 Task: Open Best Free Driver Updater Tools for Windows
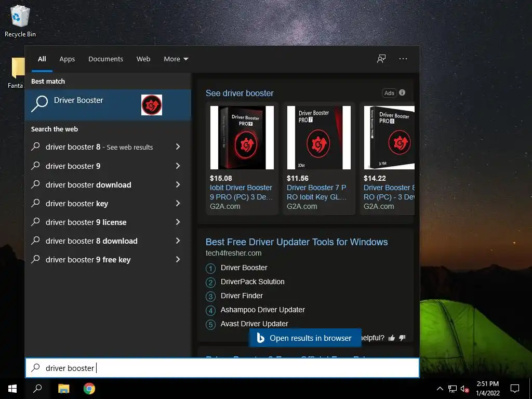click(x=297, y=242)
